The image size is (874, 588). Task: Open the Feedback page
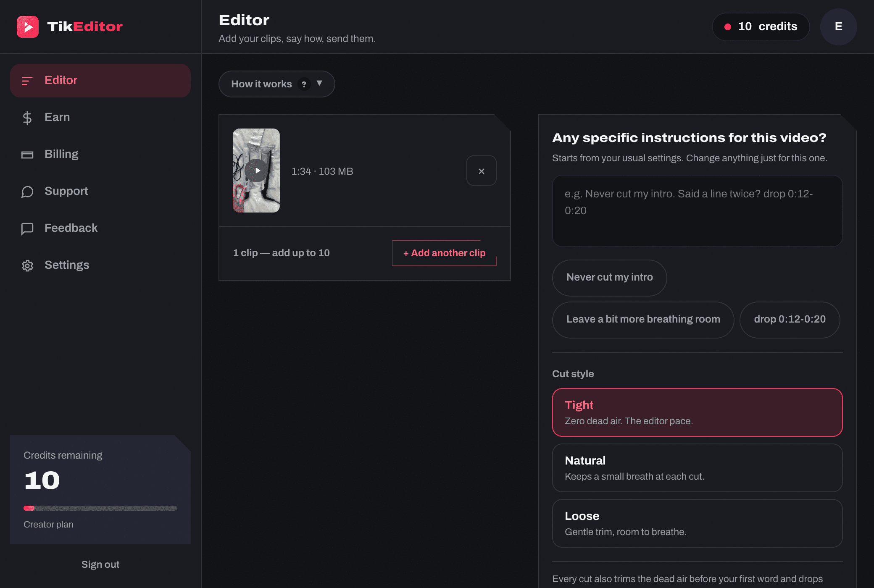click(100, 228)
